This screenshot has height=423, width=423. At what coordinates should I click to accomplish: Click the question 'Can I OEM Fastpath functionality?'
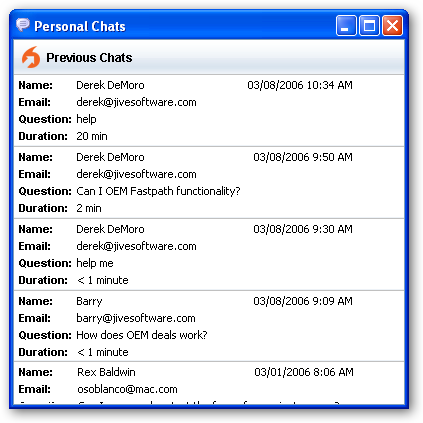(x=158, y=191)
